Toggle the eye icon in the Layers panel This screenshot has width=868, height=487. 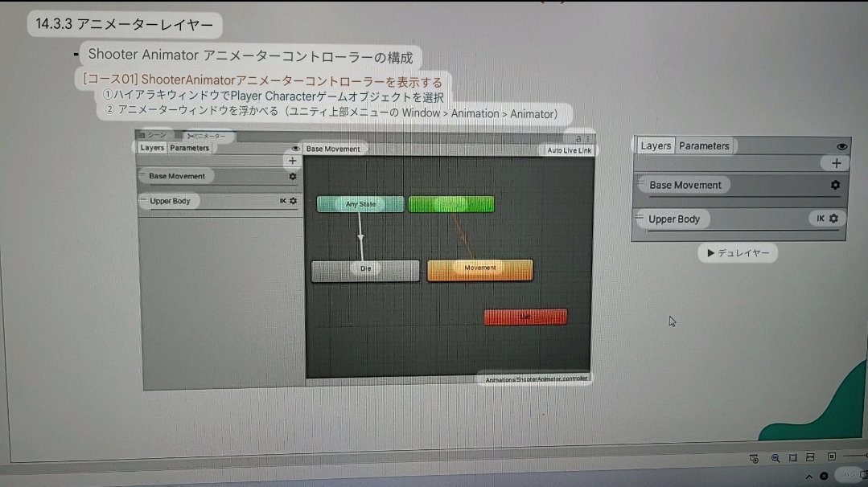click(x=296, y=149)
